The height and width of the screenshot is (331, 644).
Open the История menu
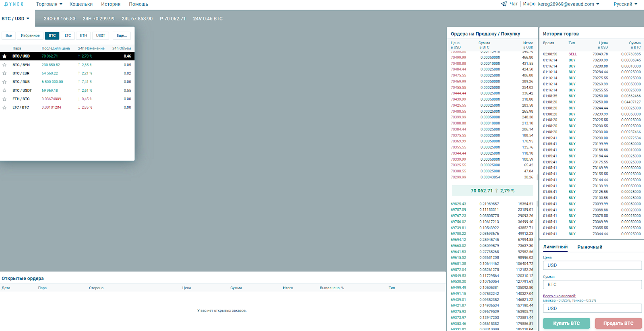click(111, 4)
